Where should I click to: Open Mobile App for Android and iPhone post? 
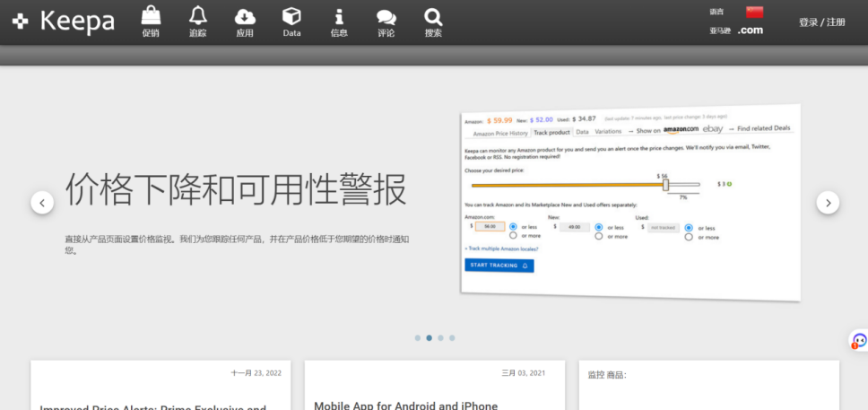click(406, 406)
